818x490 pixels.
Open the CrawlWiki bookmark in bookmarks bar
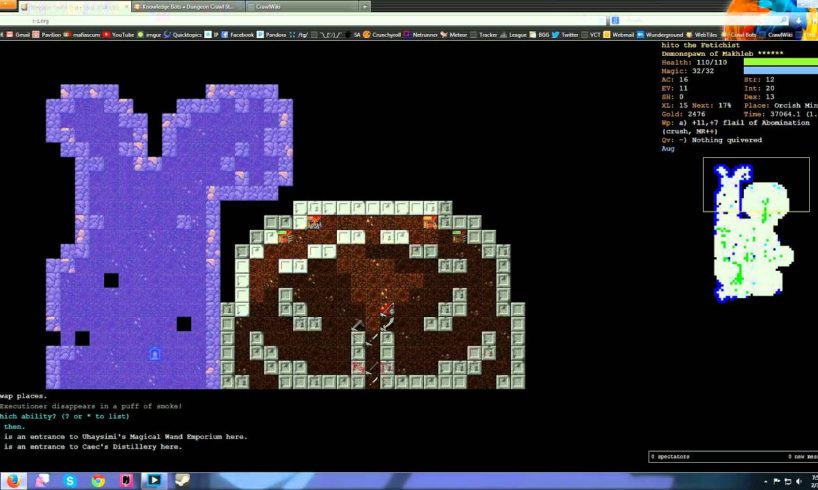(x=776, y=34)
